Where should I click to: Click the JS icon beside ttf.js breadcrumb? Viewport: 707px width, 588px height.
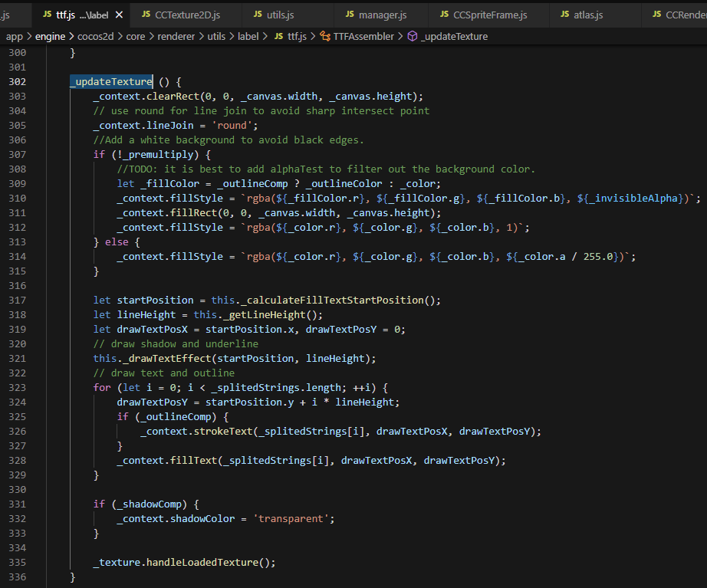tap(278, 36)
